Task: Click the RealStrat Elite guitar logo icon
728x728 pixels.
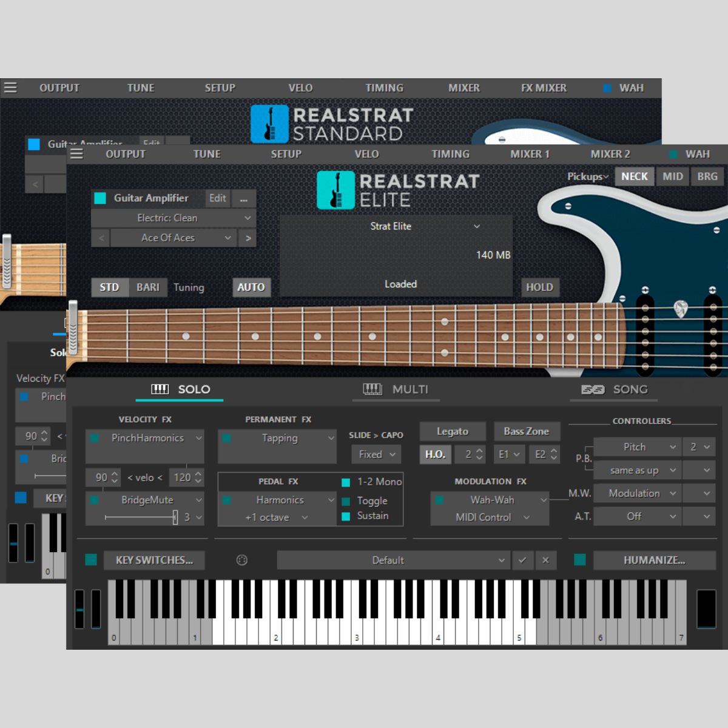Action: pyautogui.click(x=335, y=190)
